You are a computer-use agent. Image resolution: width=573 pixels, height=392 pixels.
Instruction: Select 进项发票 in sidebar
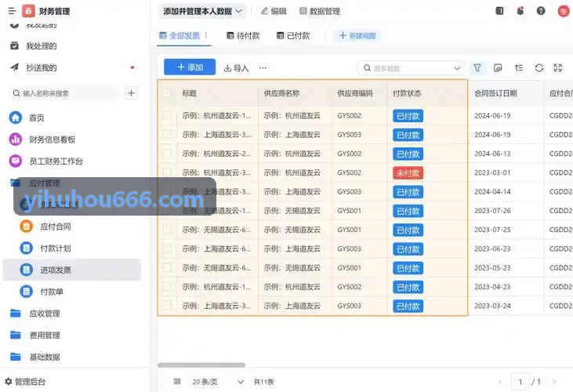coord(71,270)
